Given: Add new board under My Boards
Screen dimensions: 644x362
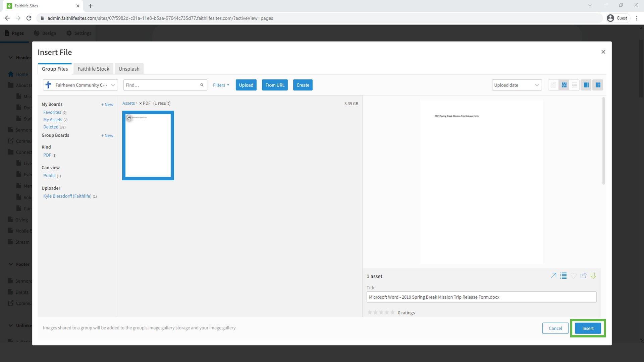Looking at the screenshot, I should coord(107,105).
